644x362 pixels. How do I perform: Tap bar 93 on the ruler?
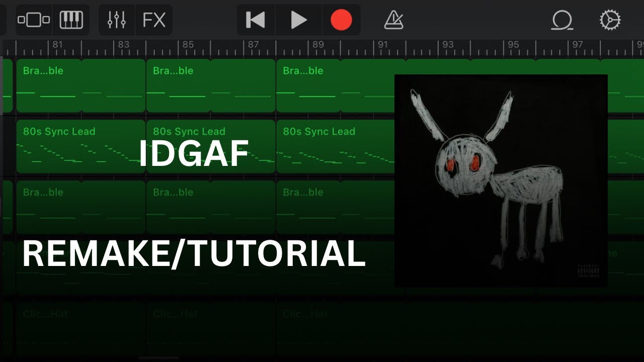(x=448, y=45)
